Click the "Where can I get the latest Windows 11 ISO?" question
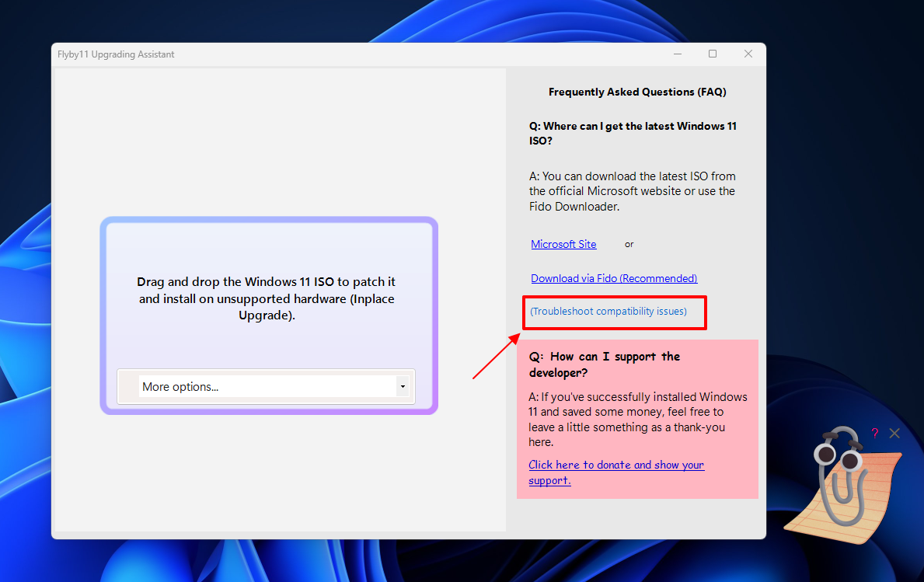924x582 pixels. 633,133
